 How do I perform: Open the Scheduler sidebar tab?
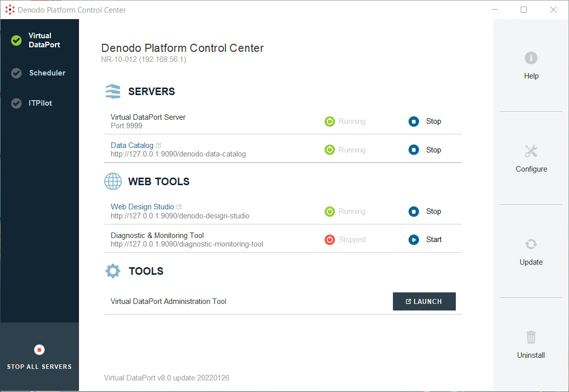[39, 73]
